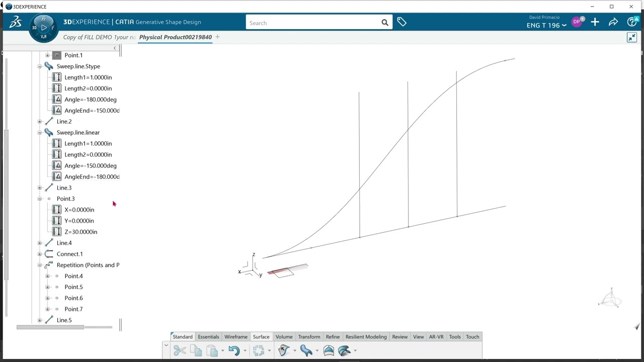Select Point.6 in the tree
The height and width of the screenshot is (362, 644).
(73, 298)
